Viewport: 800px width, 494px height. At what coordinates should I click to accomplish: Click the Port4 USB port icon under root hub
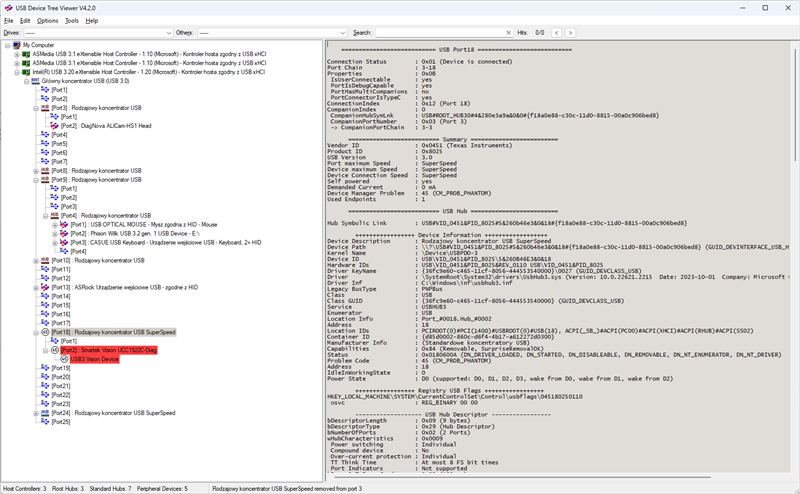pyautogui.click(x=45, y=135)
